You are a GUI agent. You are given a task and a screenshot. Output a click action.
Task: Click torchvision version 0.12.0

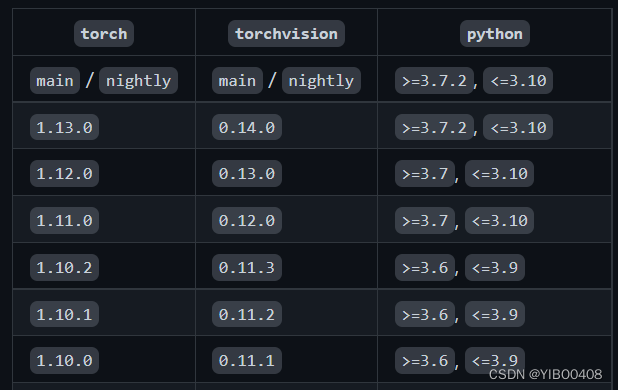[x=247, y=221]
